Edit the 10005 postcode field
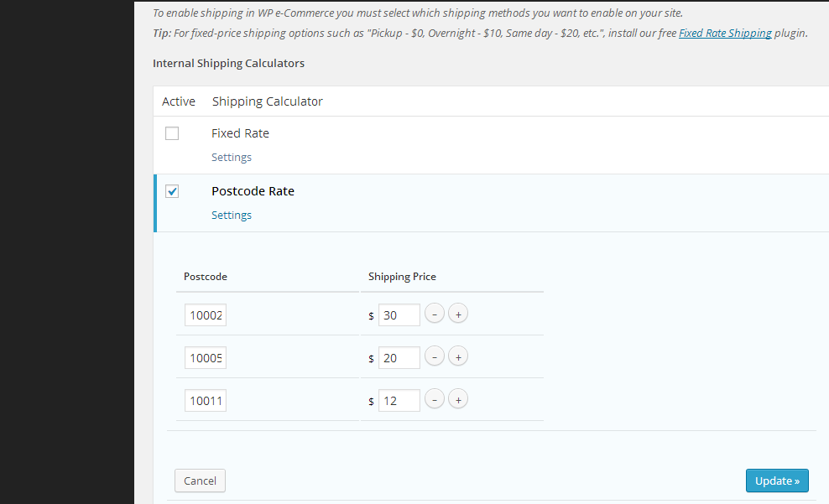This screenshot has height=504, width=829. (x=206, y=358)
